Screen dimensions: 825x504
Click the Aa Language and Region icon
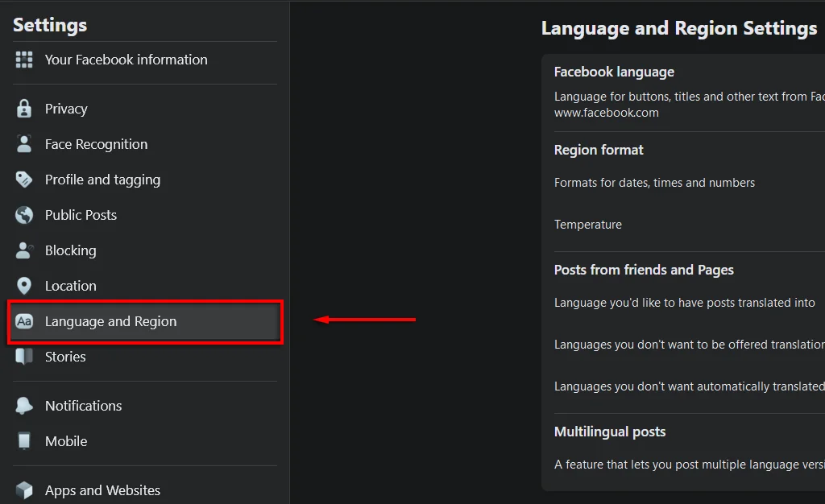[x=24, y=321]
